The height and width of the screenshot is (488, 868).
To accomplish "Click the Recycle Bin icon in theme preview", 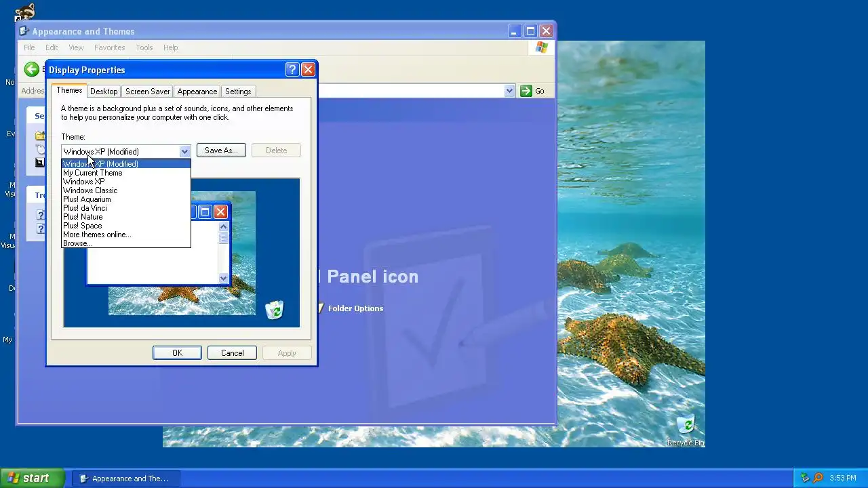I will 274,310.
